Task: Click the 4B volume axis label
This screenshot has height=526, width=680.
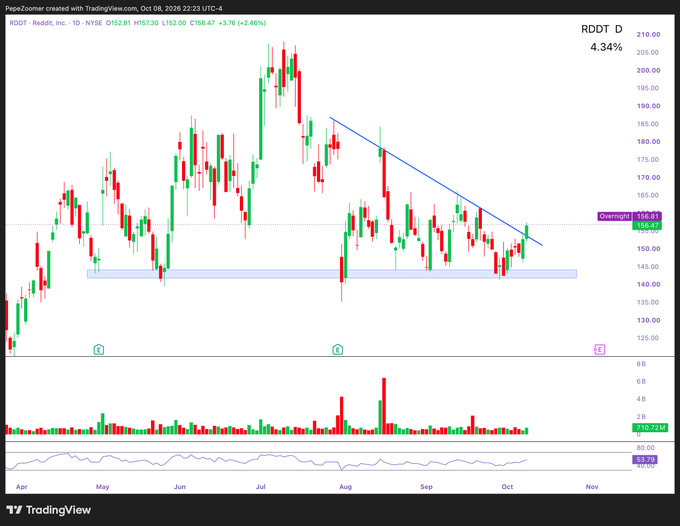Action: pos(641,399)
